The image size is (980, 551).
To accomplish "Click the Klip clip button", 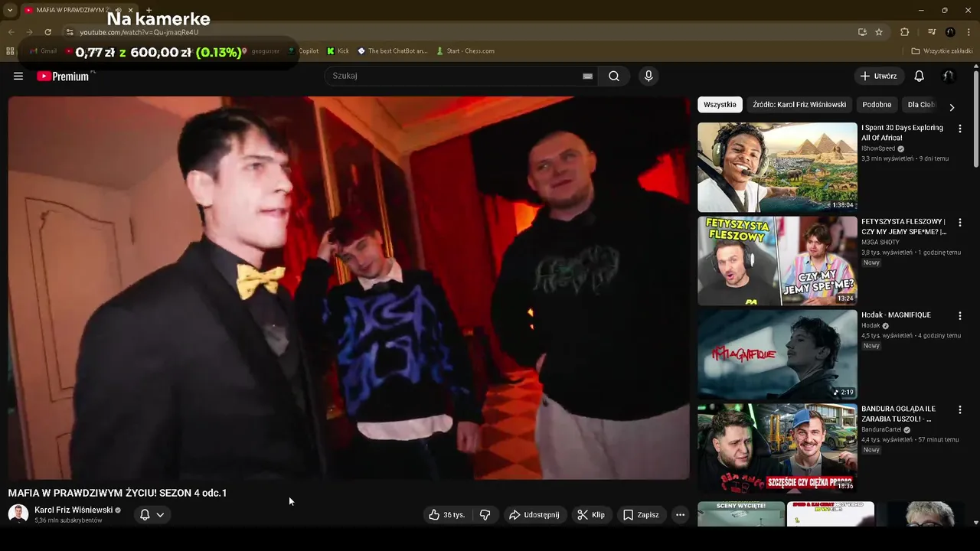I will point(590,515).
